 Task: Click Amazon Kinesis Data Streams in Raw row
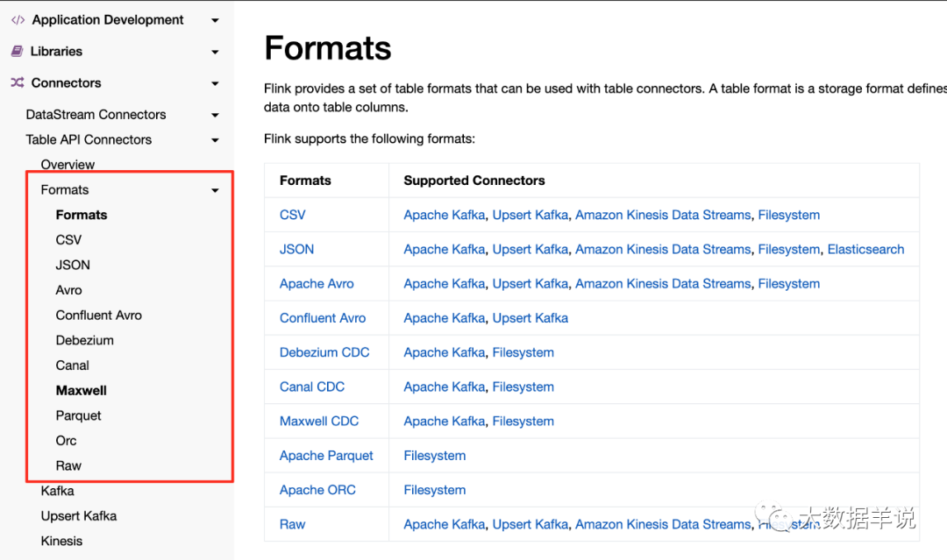pyautogui.click(x=663, y=524)
